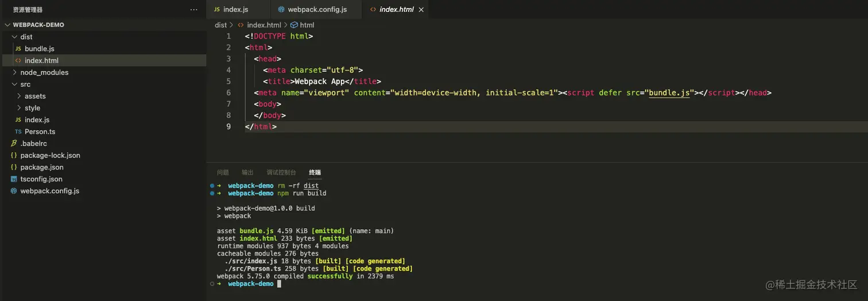
Task: Click "npm run build" command in terminal
Action: point(301,193)
